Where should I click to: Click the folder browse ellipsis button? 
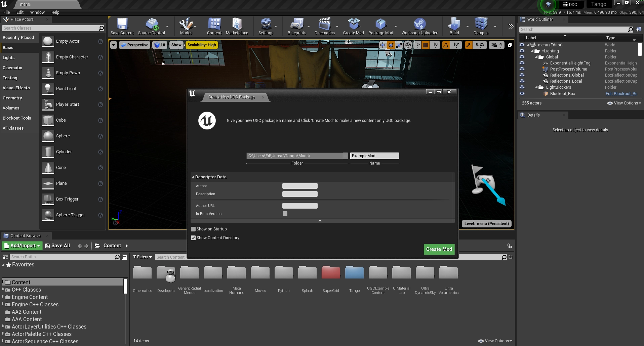[x=345, y=156]
